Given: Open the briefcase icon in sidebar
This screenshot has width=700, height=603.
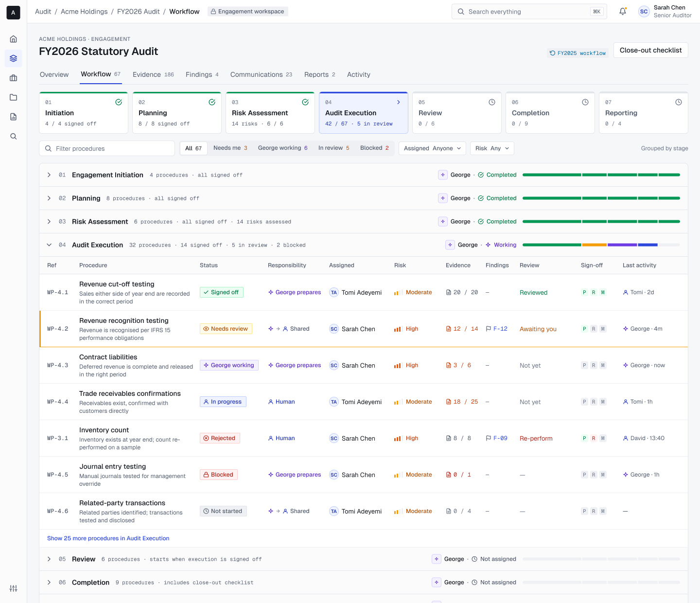Looking at the screenshot, I should click(14, 78).
